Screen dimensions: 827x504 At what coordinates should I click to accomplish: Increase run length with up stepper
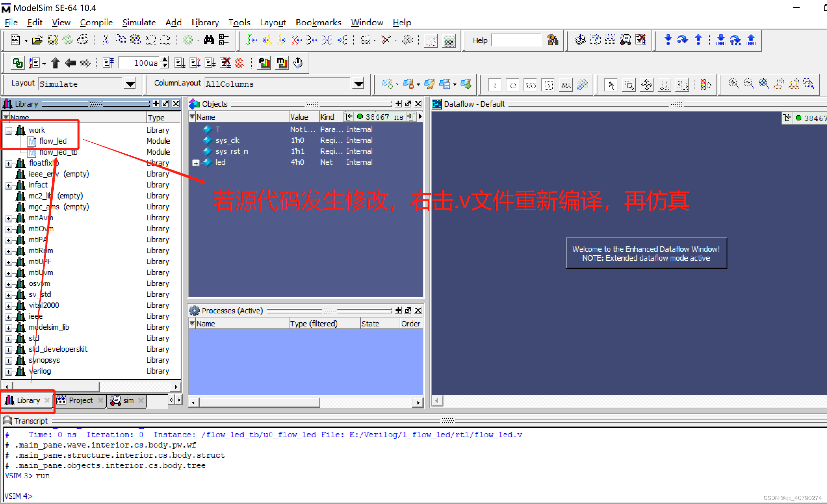click(x=165, y=60)
